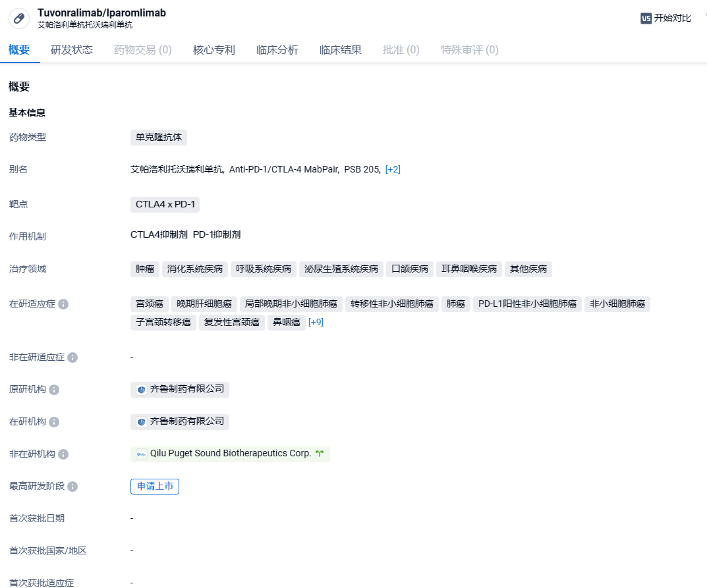The image size is (707, 588).
Task: Click the 单克隆抗体 drug type tag
Action: pos(159,138)
